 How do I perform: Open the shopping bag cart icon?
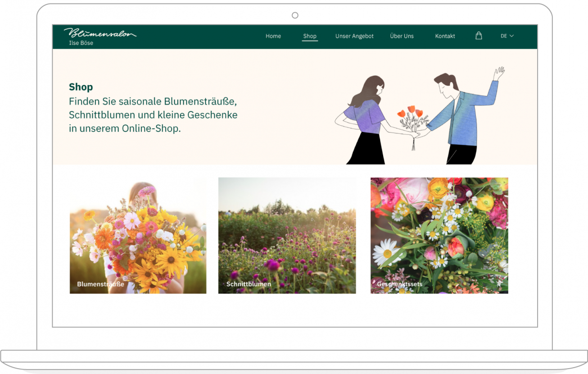pyautogui.click(x=479, y=36)
